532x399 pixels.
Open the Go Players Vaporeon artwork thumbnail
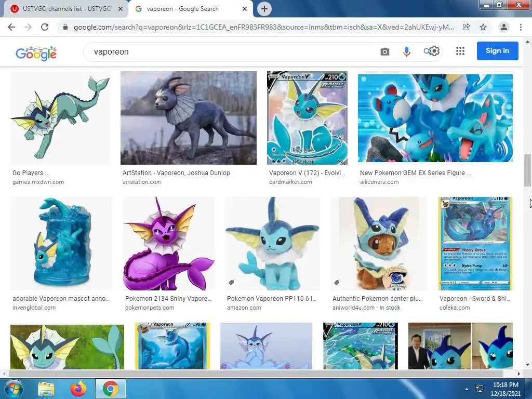[60, 118]
